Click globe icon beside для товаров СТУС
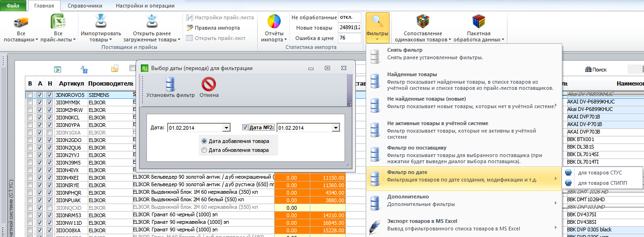 tap(569, 173)
